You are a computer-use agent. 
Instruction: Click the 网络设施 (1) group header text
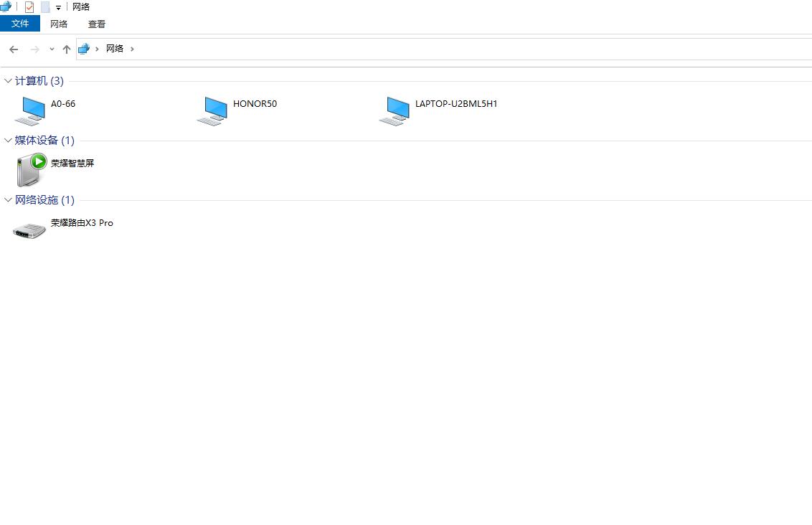pos(44,200)
